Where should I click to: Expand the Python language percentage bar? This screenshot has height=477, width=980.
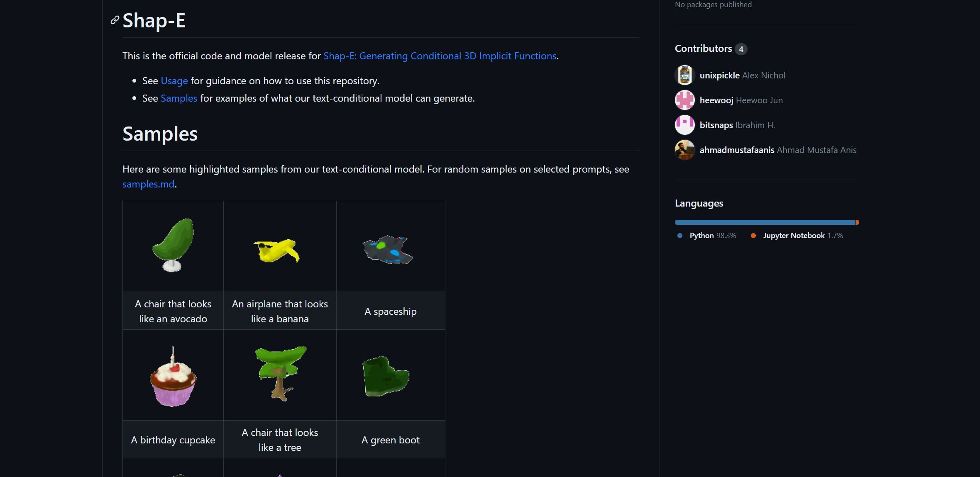coord(762,221)
